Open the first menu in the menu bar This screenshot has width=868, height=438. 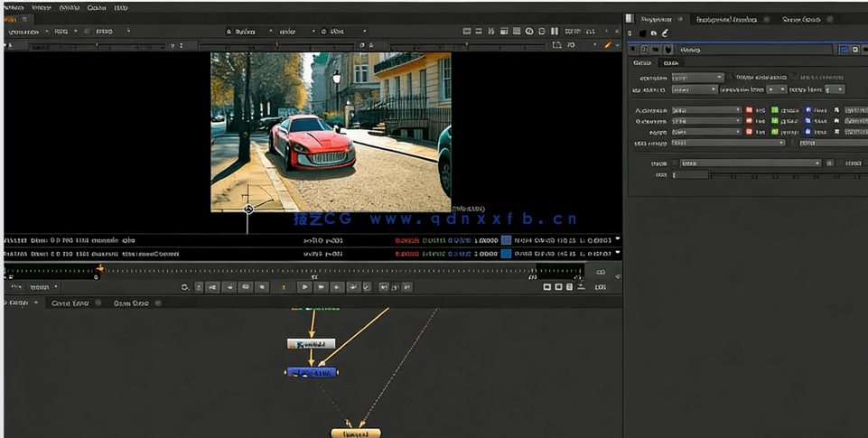coord(13,7)
